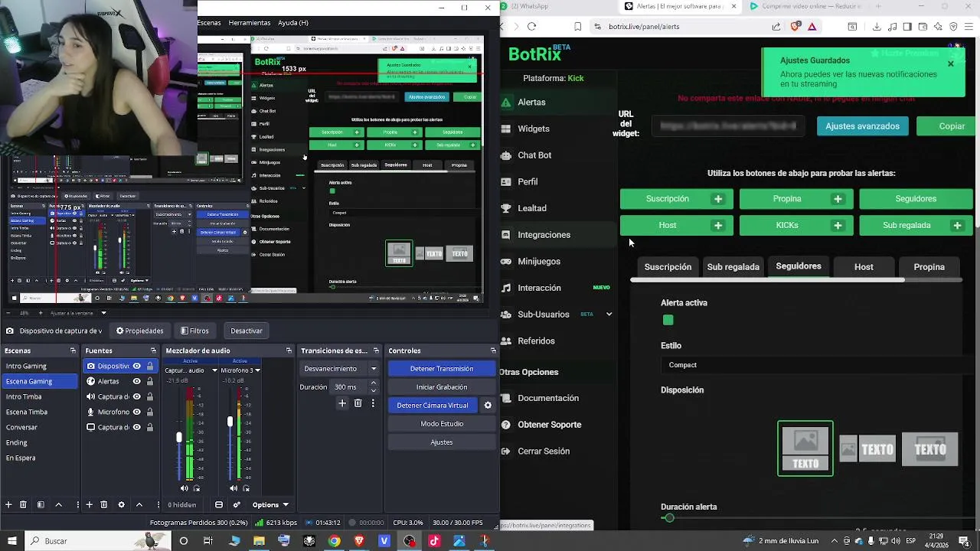Click Iniciar Grabación in OBS controls
Screen dimensions: 980x551
point(442,387)
